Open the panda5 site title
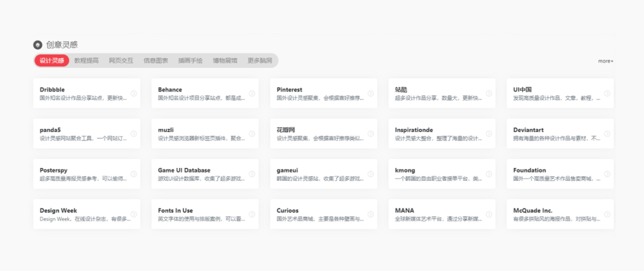 (x=51, y=130)
